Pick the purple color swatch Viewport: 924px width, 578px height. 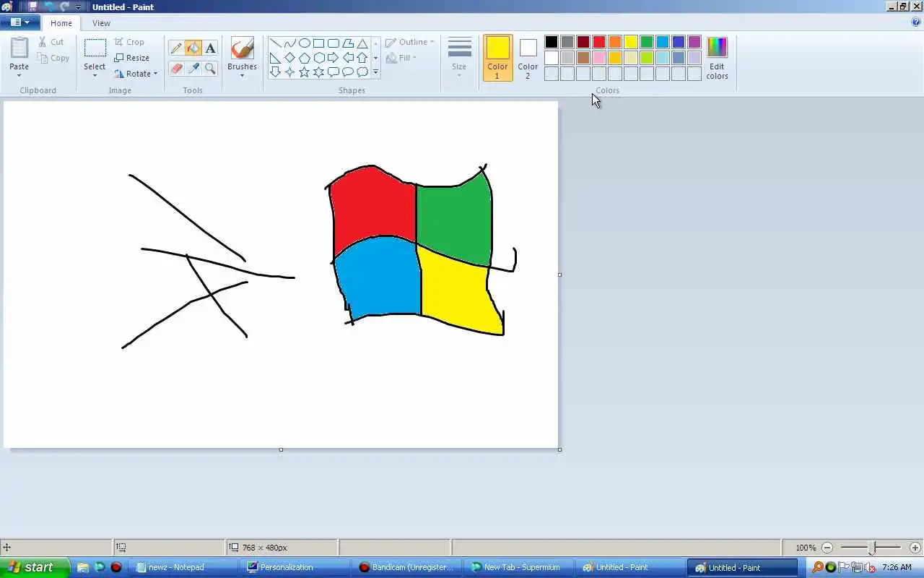click(694, 42)
